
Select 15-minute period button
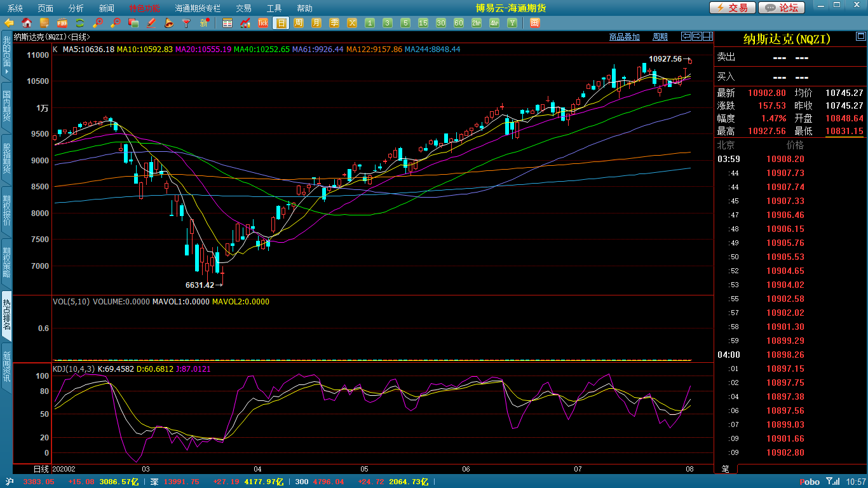(x=423, y=23)
